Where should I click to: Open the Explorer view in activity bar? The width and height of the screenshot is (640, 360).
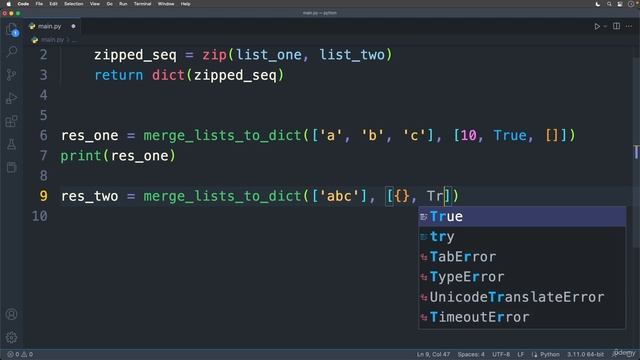coord(12,29)
